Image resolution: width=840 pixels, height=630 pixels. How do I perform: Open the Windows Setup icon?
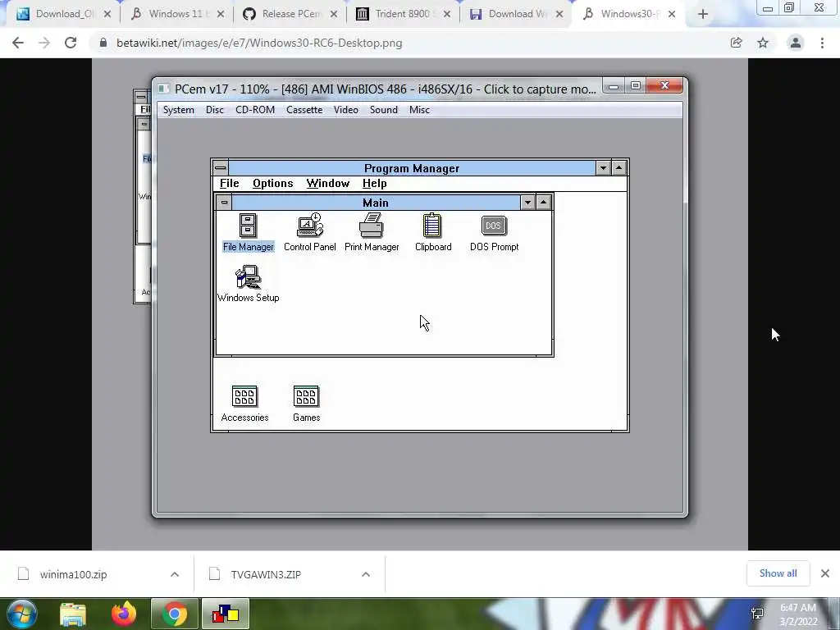coord(248,284)
